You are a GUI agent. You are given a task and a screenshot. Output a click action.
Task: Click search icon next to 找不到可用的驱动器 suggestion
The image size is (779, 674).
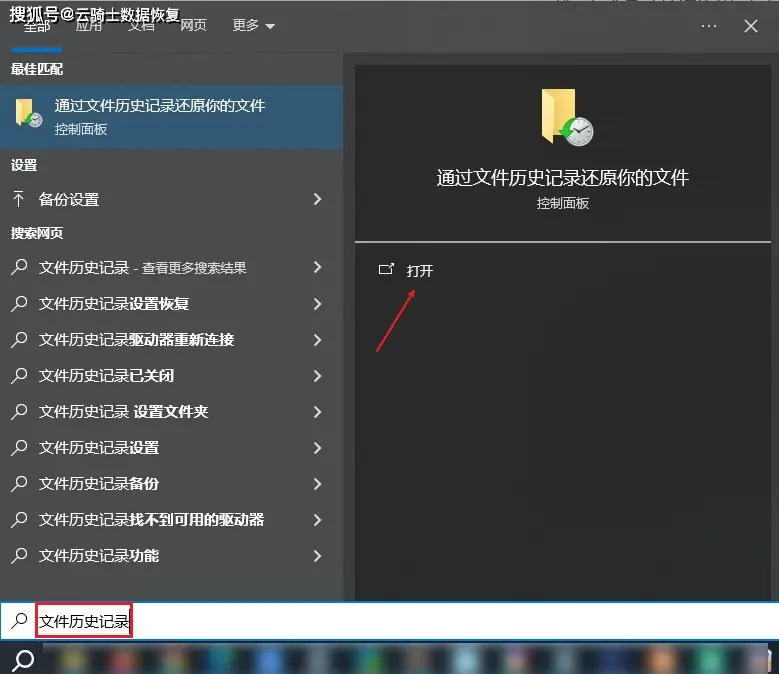click(x=19, y=519)
